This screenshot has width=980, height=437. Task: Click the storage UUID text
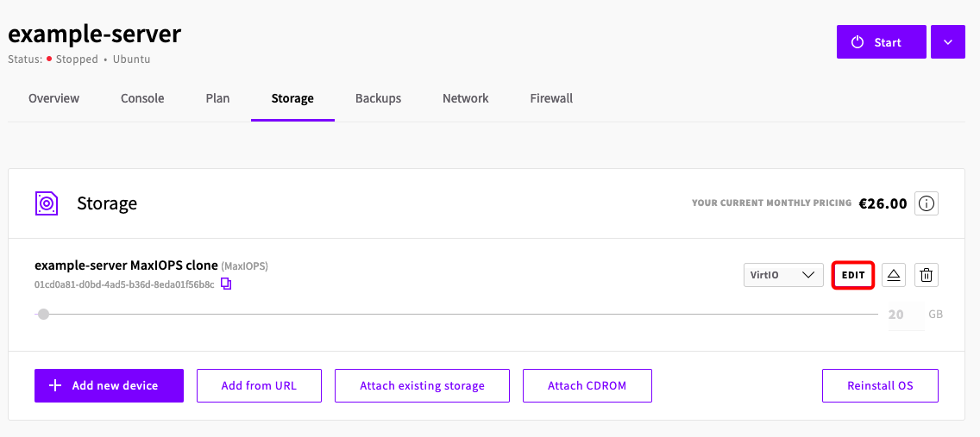coord(124,284)
